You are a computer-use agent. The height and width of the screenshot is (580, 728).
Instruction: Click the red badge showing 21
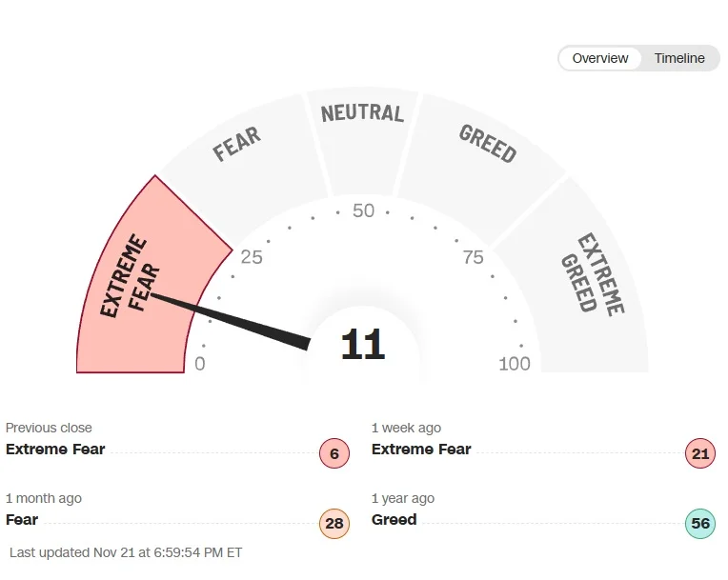tap(700, 454)
